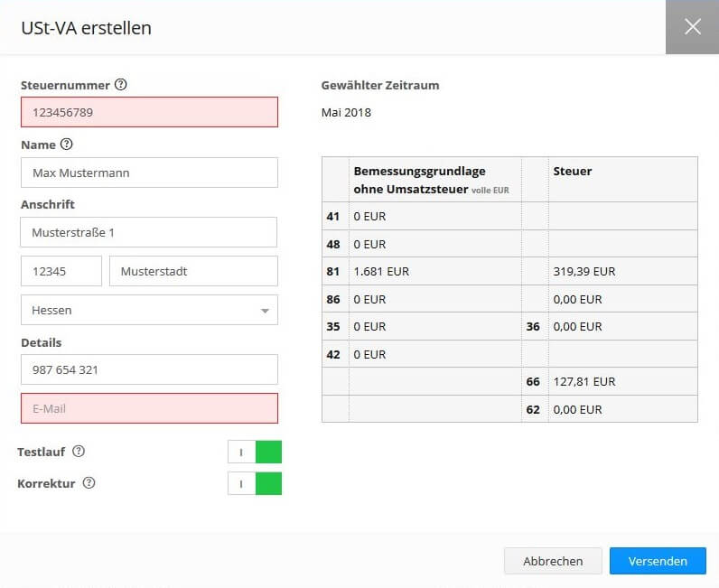Click the help icon beside Name label

[x=67, y=145]
